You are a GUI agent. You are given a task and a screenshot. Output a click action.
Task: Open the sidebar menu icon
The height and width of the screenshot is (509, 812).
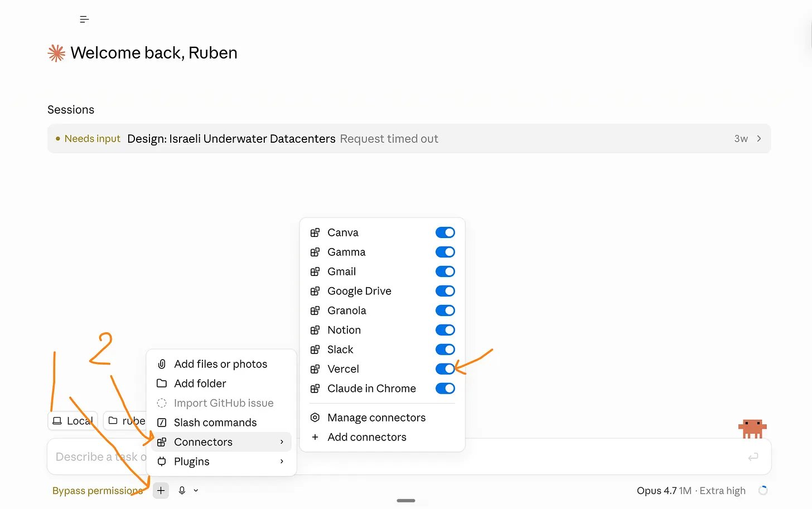point(84,20)
